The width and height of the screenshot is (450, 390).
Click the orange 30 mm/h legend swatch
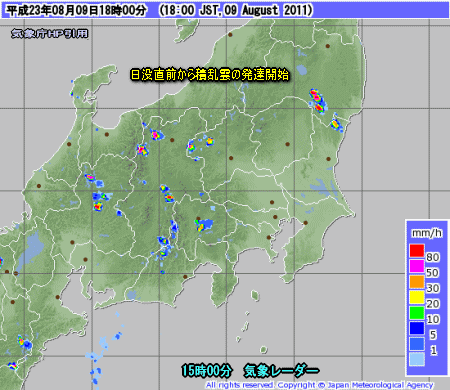click(x=417, y=282)
